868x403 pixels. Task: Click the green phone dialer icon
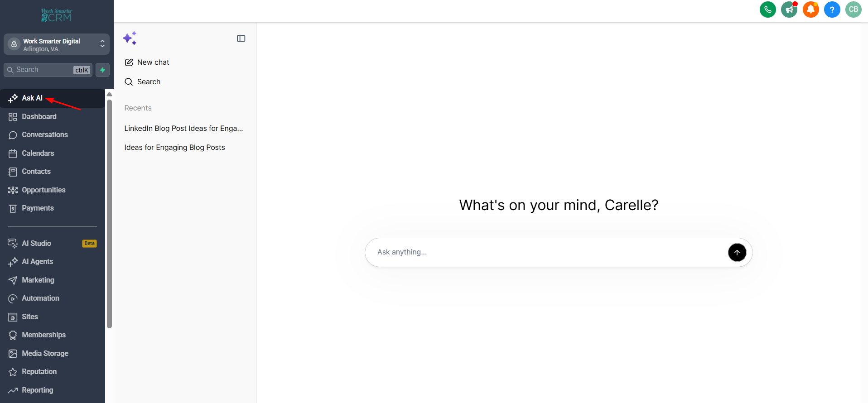pos(767,10)
